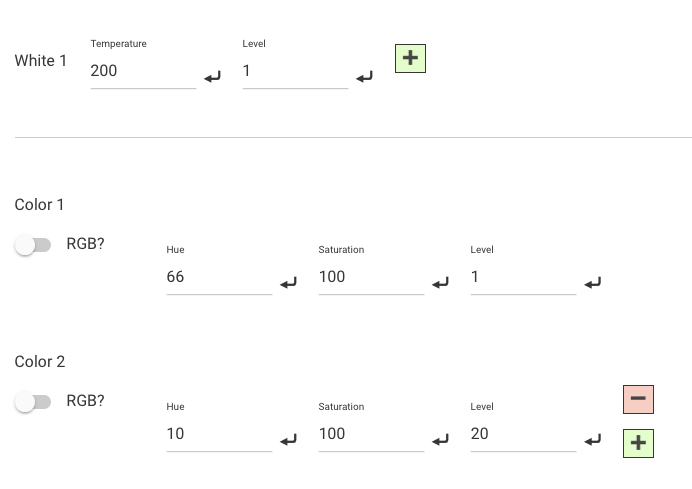Remove Color 2 using red minus button

(638, 399)
